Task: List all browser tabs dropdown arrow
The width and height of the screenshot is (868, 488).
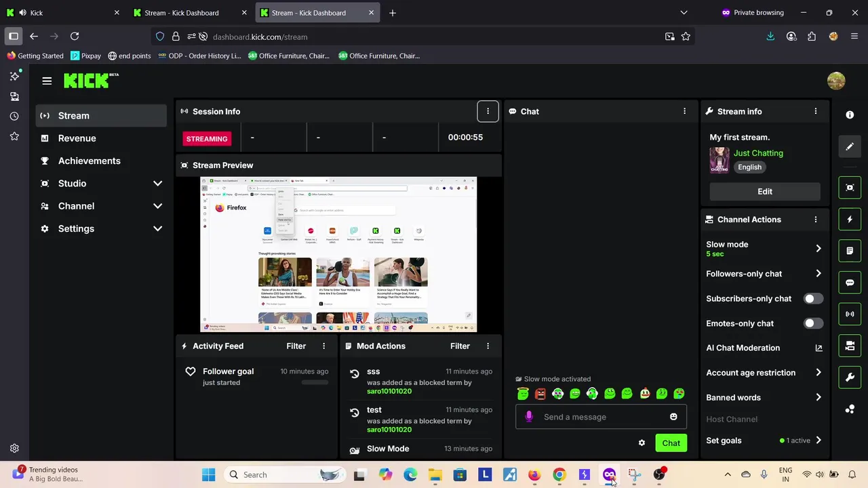Action: coord(684,12)
